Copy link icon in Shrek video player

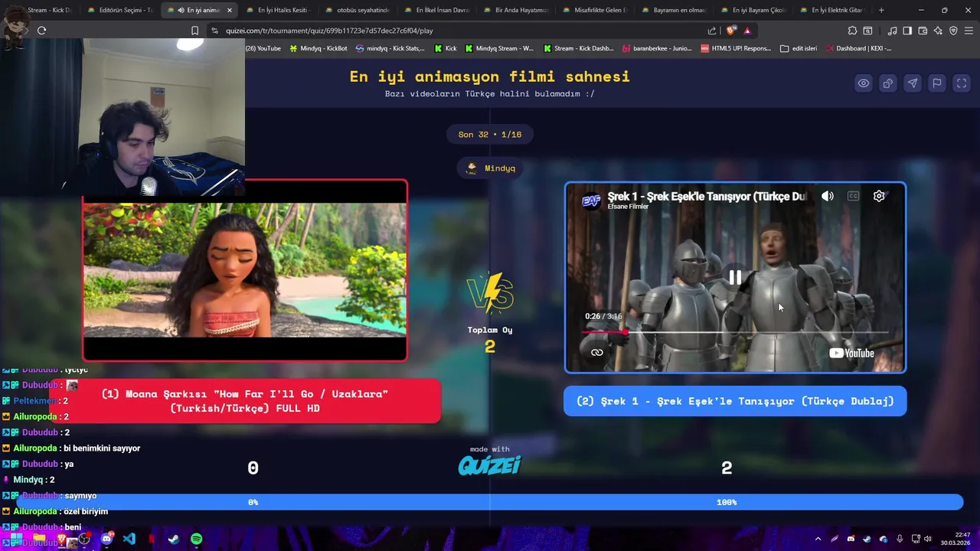[597, 353]
